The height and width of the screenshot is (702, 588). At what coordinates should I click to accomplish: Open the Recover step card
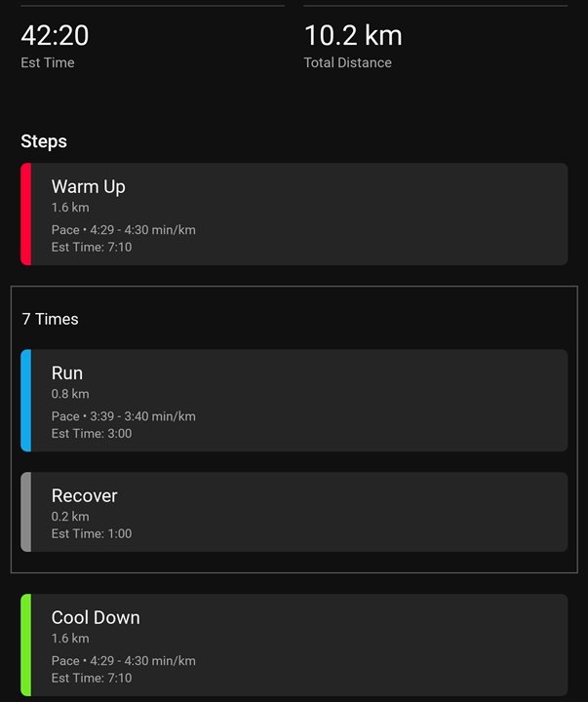tap(294, 512)
